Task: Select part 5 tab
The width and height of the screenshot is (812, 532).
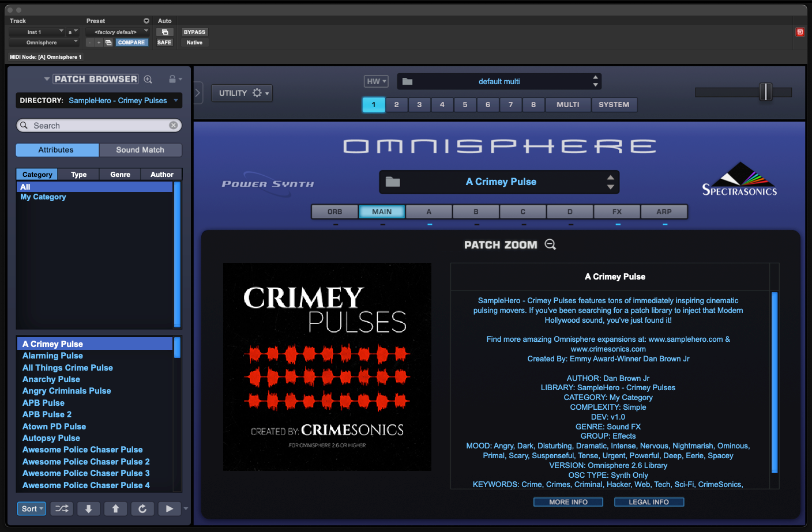Action: pyautogui.click(x=465, y=104)
